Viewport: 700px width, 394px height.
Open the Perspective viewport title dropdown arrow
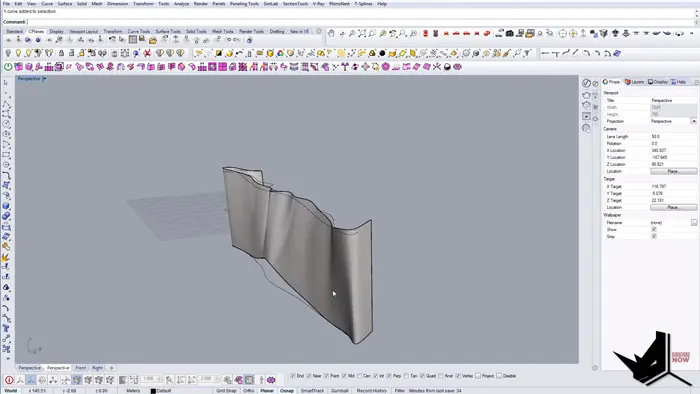click(x=45, y=79)
